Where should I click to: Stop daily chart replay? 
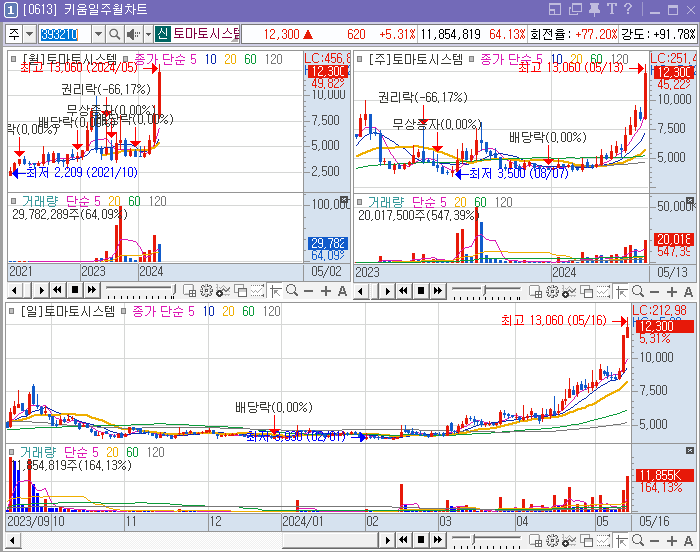click(421, 540)
